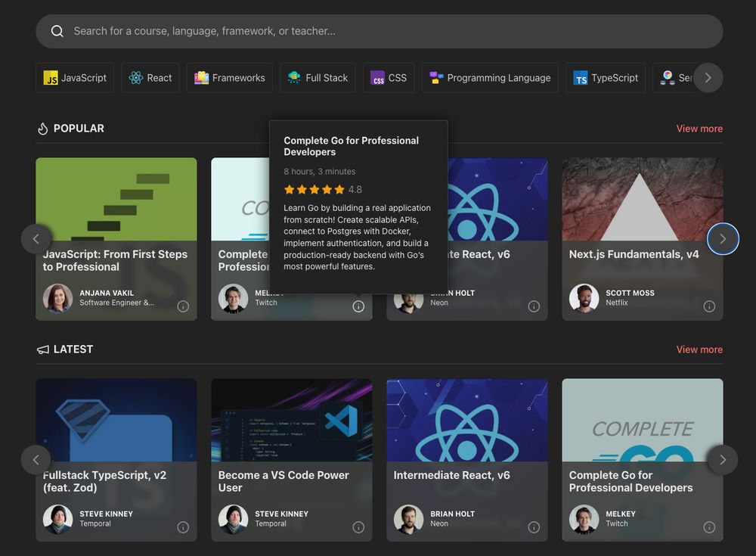Show info for Fullstack TypeScript, v2
Image resolution: width=756 pixels, height=556 pixels.
coord(183,527)
